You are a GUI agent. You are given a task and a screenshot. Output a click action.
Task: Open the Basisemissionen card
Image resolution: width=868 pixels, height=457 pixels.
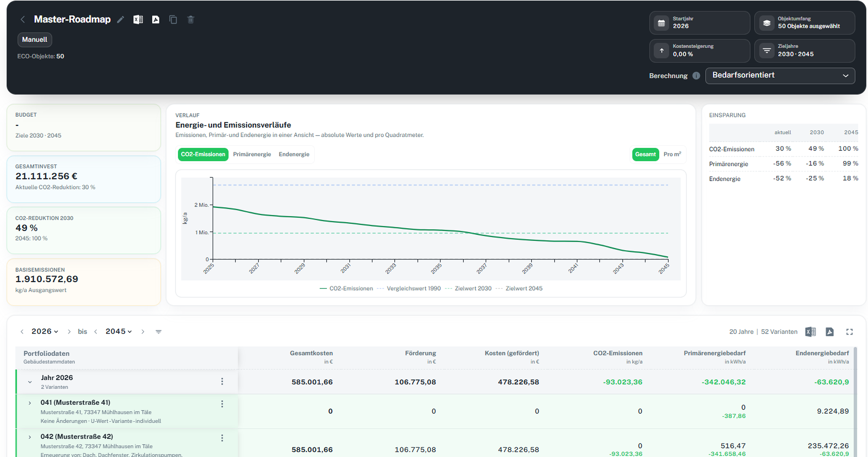point(84,282)
